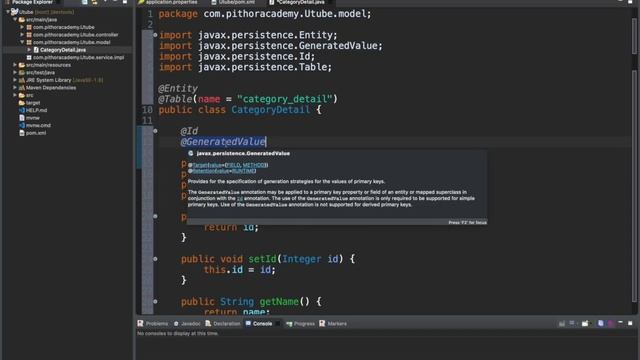Click the com.pithoracademy.Utube.model package icon
Viewport: 640px width, 360px height.
pos(29,42)
